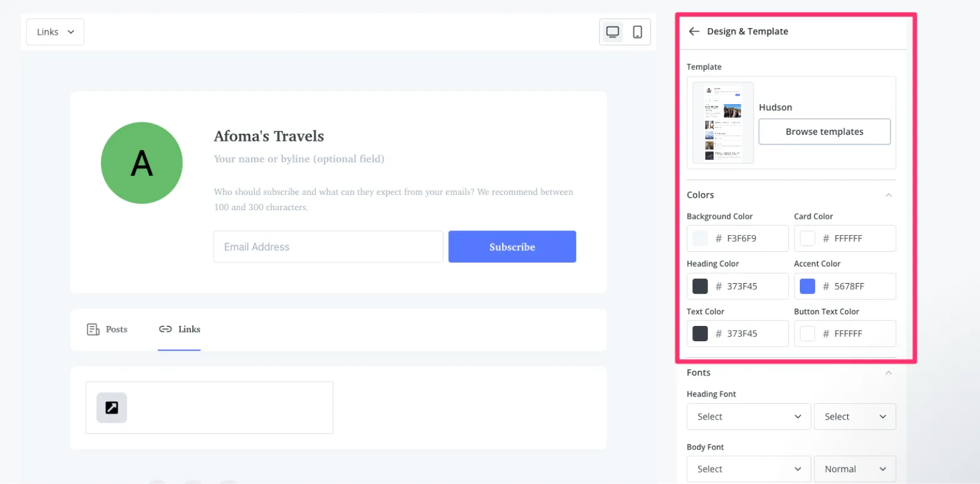Click the Heading Color dark swatch
Viewport: 980px width, 484px height.
click(x=700, y=286)
